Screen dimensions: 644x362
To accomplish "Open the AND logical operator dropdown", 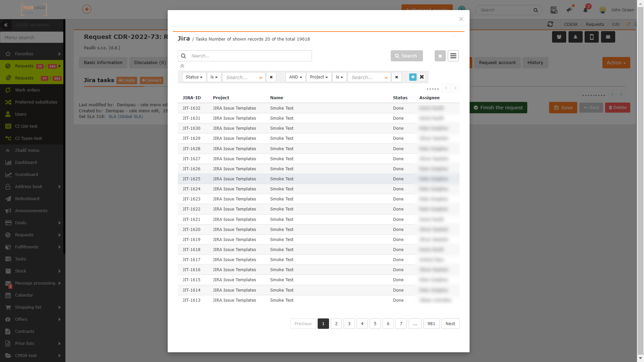I will 296,77.
